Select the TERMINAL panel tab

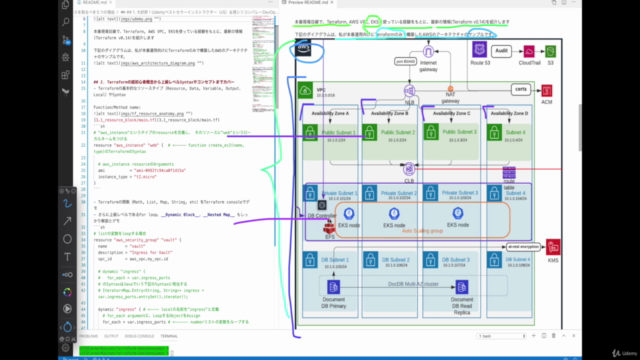pos(169,336)
